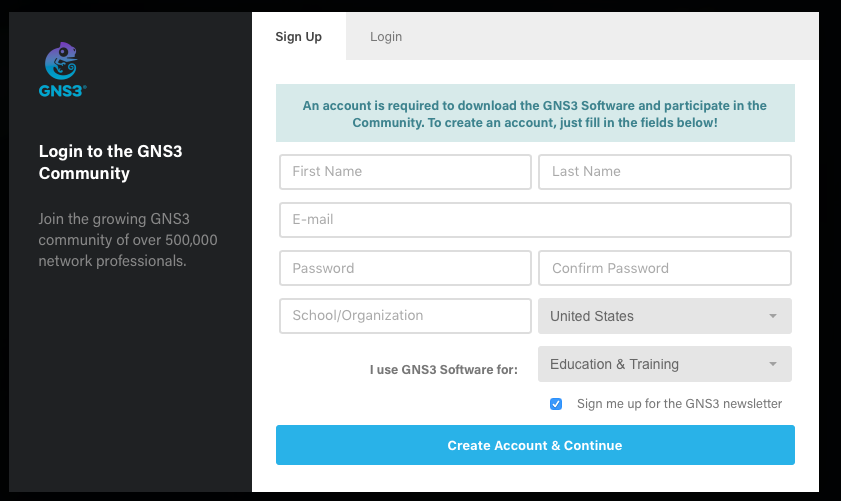Click the account required notice banner
The image size is (841, 501).
click(x=535, y=113)
